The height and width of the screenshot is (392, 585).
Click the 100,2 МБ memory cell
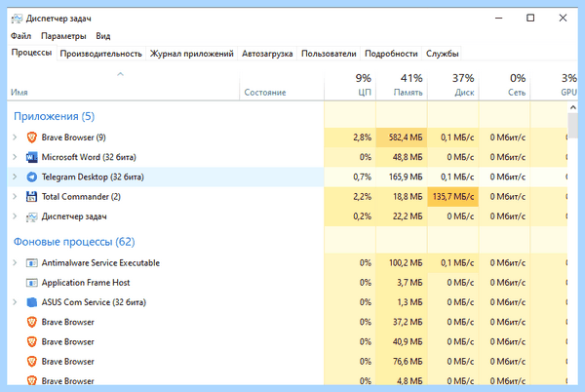[402, 263]
